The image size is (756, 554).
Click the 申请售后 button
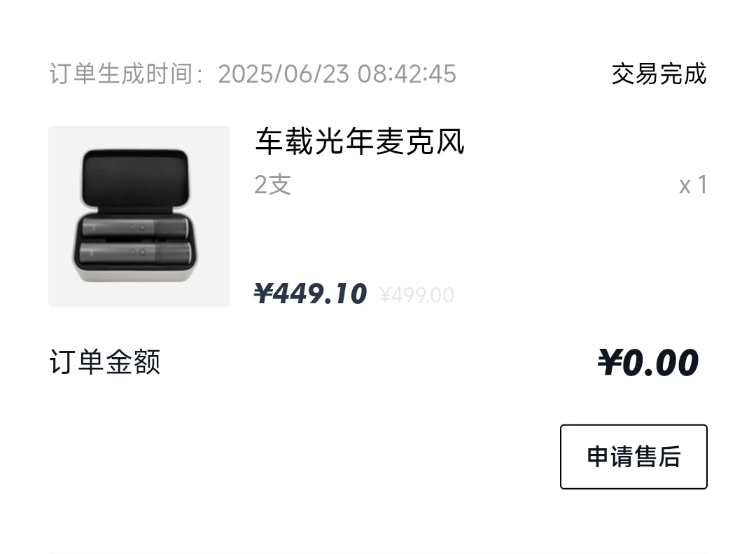(633, 457)
